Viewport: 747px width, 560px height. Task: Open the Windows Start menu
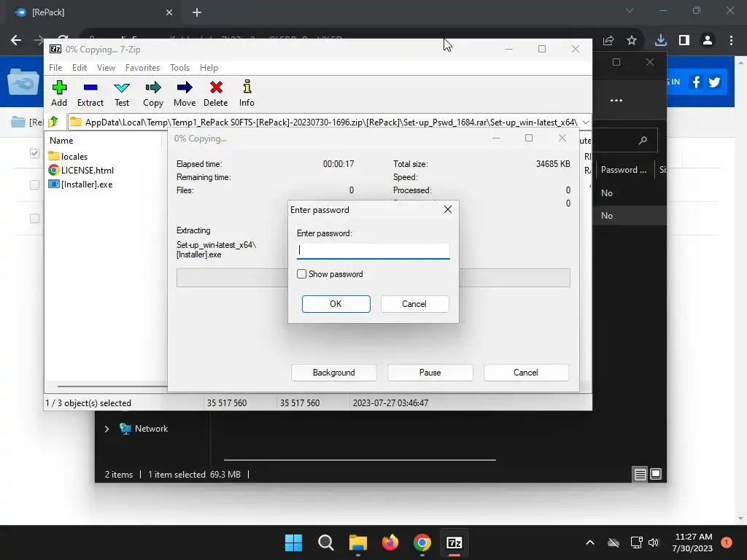coord(293,542)
